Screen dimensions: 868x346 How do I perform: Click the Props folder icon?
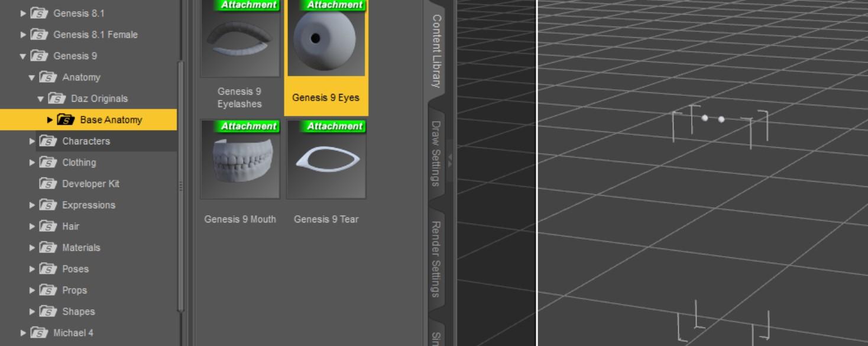click(48, 290)
